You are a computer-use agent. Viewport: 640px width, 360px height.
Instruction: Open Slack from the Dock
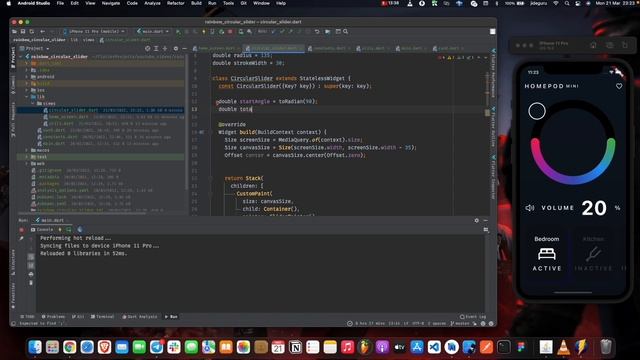[174, 347]
